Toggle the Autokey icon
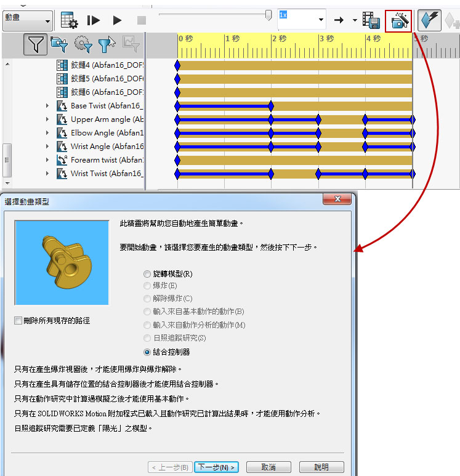 point(429,20)
